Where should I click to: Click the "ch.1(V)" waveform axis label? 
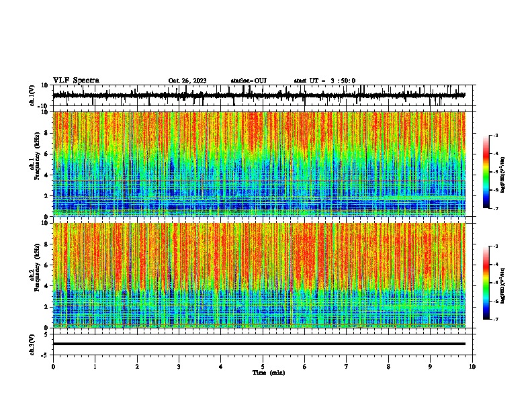pyautogui.click(x=32, y=95)
